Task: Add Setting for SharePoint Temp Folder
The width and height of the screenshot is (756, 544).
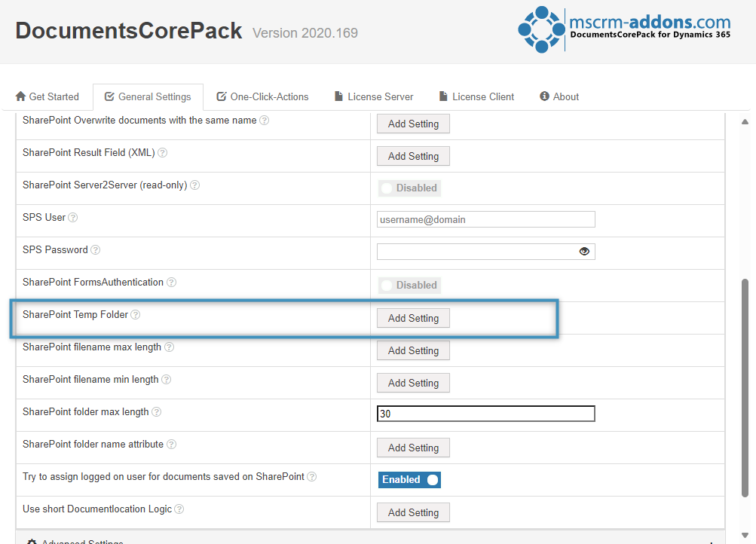Action: (413, 318)
